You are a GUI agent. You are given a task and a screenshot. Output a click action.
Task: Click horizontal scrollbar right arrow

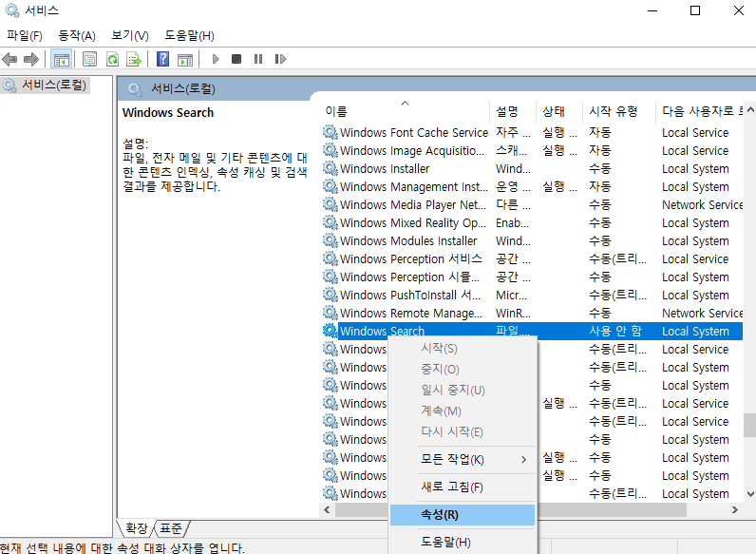click(735, 510)
